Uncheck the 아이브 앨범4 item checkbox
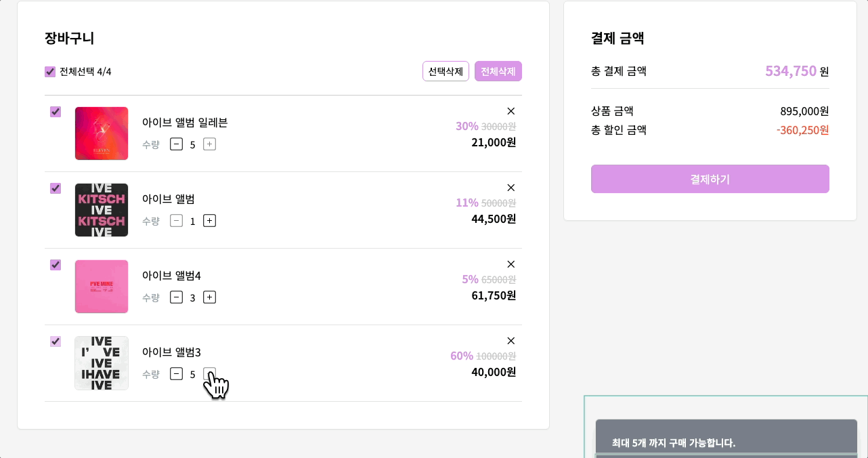The image size is (868, 458). [56, 265]
